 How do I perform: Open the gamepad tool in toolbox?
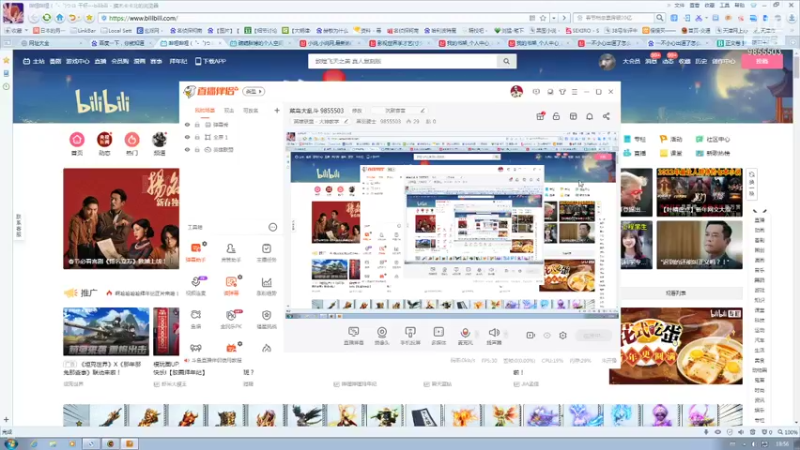(196, 348)
